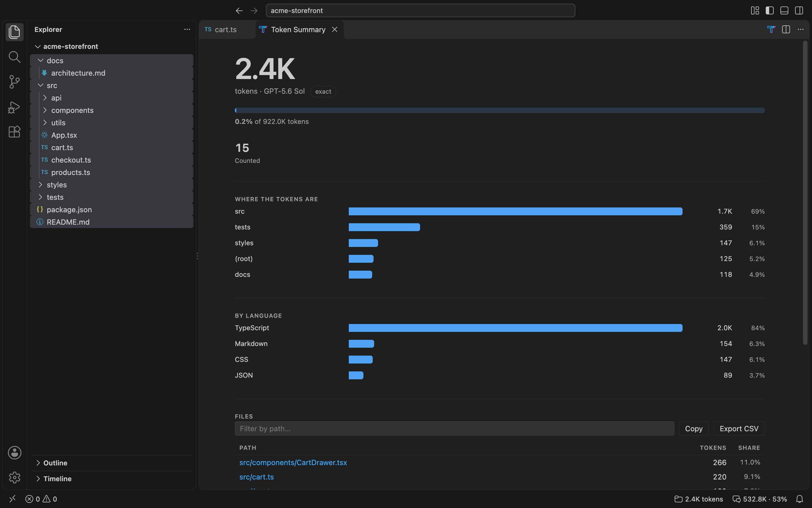
Task: Focus the Filter by path input
Action: pos(454,428)
